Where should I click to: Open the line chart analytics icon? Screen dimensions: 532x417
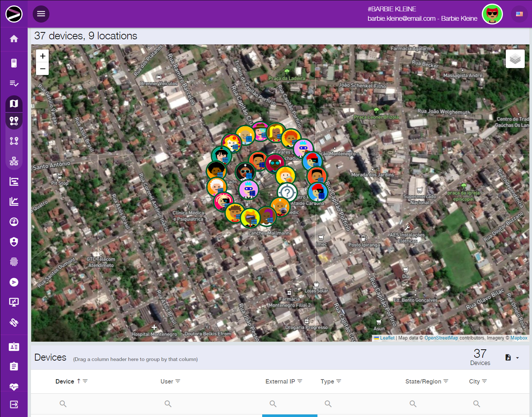[x=14, y=201]
